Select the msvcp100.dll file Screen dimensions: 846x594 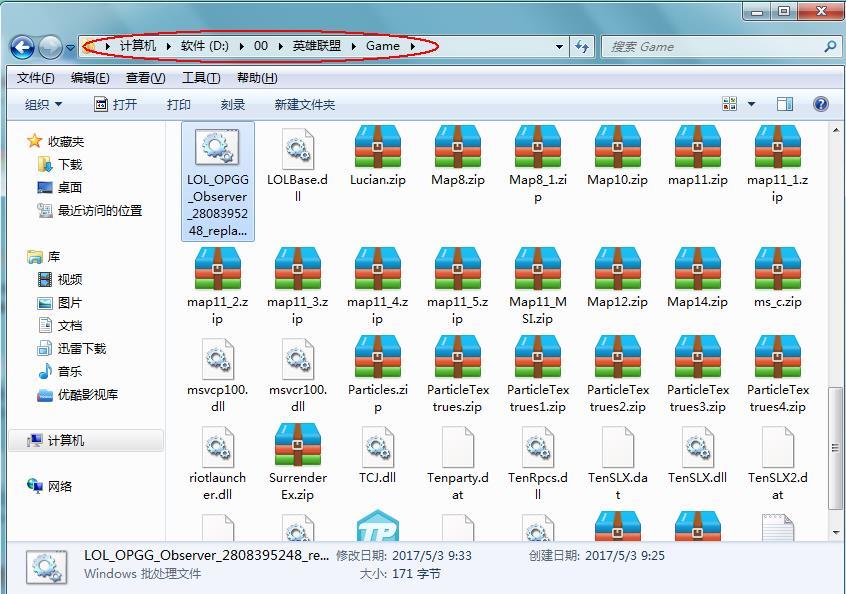(217, 375)
